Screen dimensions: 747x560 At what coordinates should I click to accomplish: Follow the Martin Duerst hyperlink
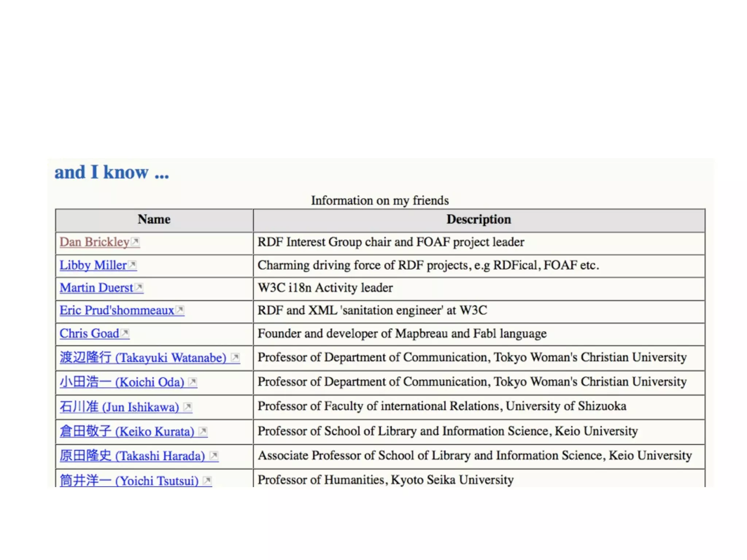point(96,288)
